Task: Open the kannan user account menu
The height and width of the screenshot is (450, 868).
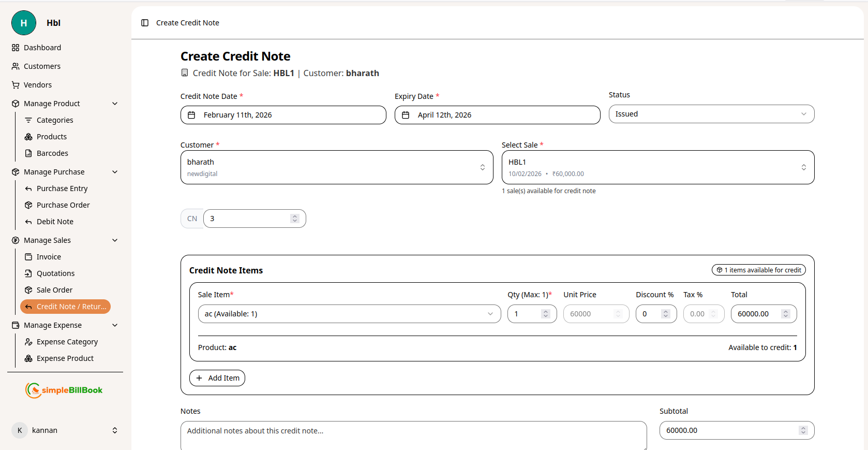Action: (65, 430)
